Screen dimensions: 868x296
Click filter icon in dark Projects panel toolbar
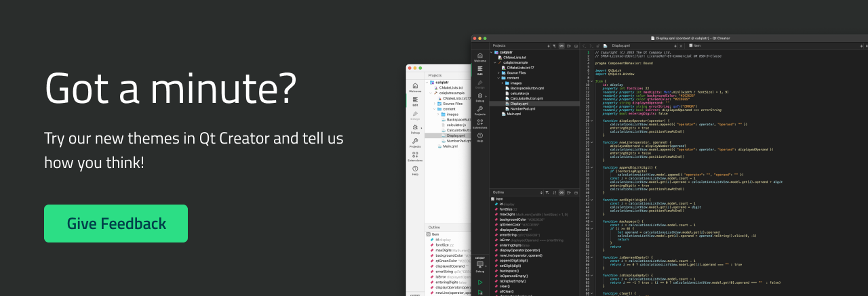pos(554,45)
